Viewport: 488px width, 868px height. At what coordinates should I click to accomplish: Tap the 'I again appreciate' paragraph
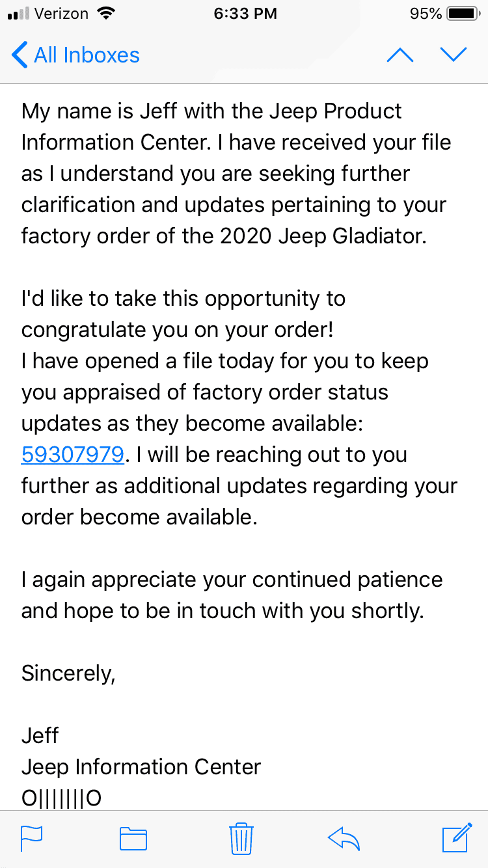point(232,595)
